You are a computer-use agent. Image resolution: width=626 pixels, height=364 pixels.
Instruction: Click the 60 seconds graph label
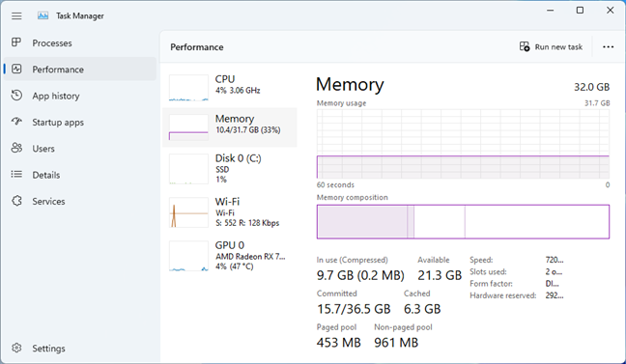click(x=335, y=185)
